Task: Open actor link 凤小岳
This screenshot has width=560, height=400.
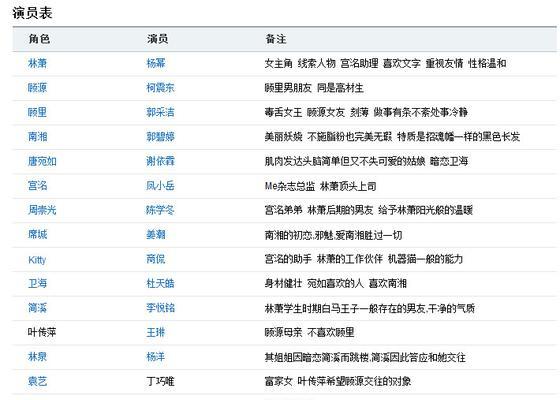Action: pos(160,186)
